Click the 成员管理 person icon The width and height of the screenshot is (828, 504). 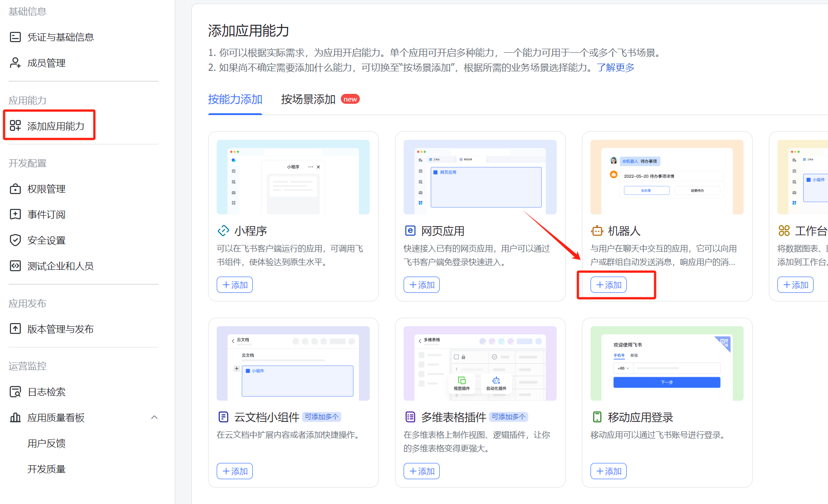[x=15, y=63]
